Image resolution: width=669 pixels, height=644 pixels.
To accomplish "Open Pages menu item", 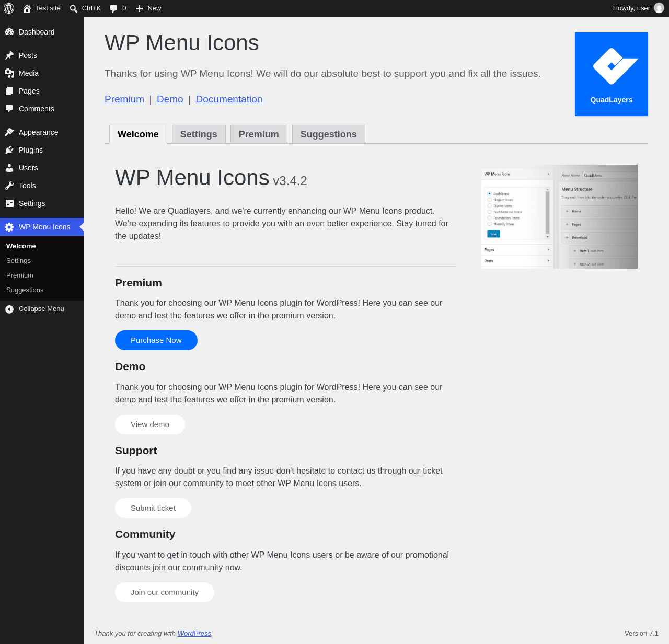I will (42, 91).
